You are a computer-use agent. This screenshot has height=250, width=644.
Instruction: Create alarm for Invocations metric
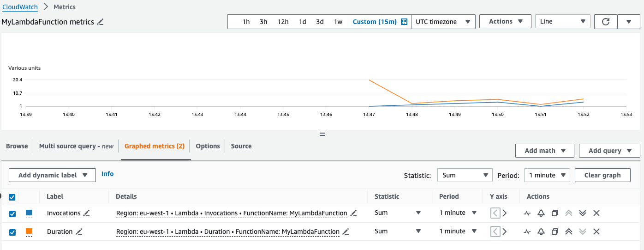coord(541,213)
